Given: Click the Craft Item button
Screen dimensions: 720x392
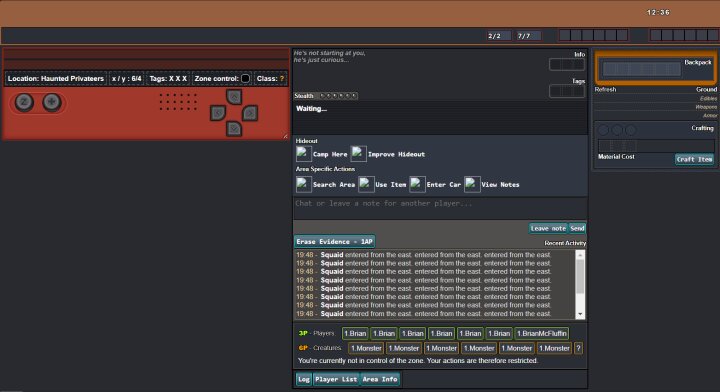Looking at the screenshot, I should pos(694,159).
